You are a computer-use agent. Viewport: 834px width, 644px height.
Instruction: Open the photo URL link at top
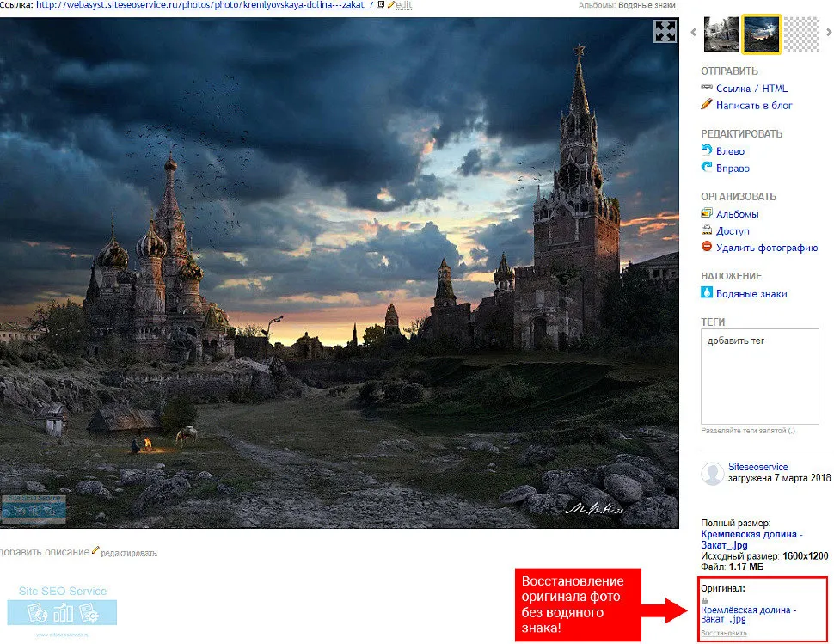point(205,5)
